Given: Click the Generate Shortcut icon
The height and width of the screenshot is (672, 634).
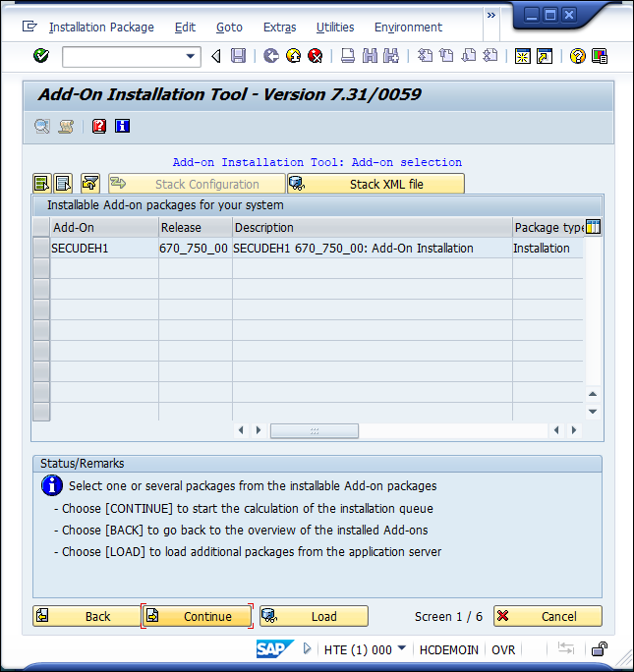Looking at the screenshot, I should pos(545,56).
